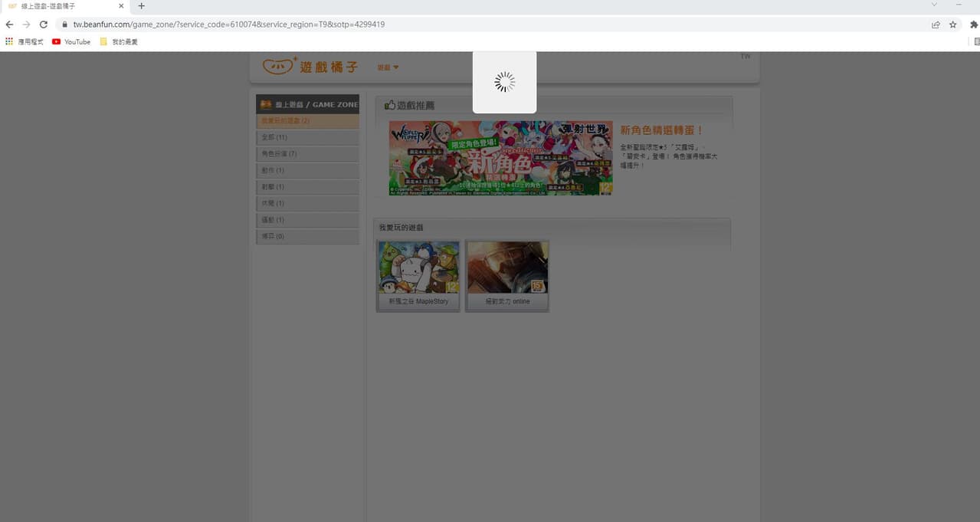Open the 新楓之谷 MapleStory game thumbnail
Image resolution: width=980 pixels, height=522 pixels.
point(418,268)
